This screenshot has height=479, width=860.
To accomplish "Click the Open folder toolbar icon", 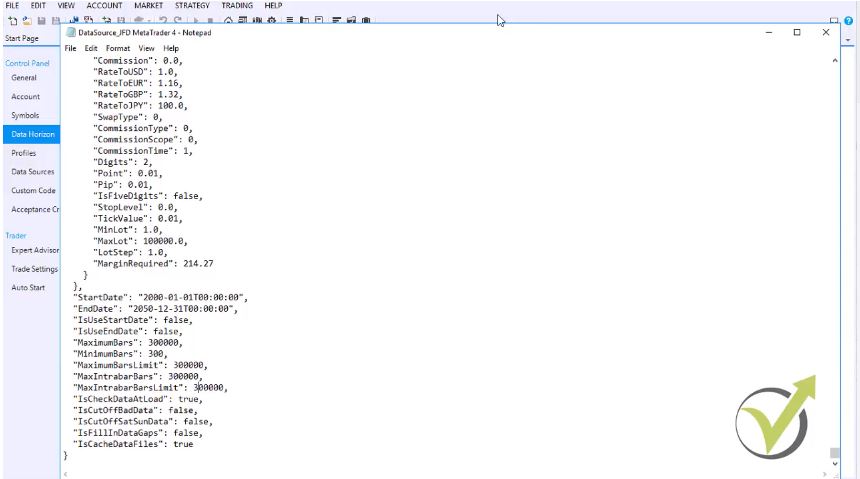I will 26,20.
